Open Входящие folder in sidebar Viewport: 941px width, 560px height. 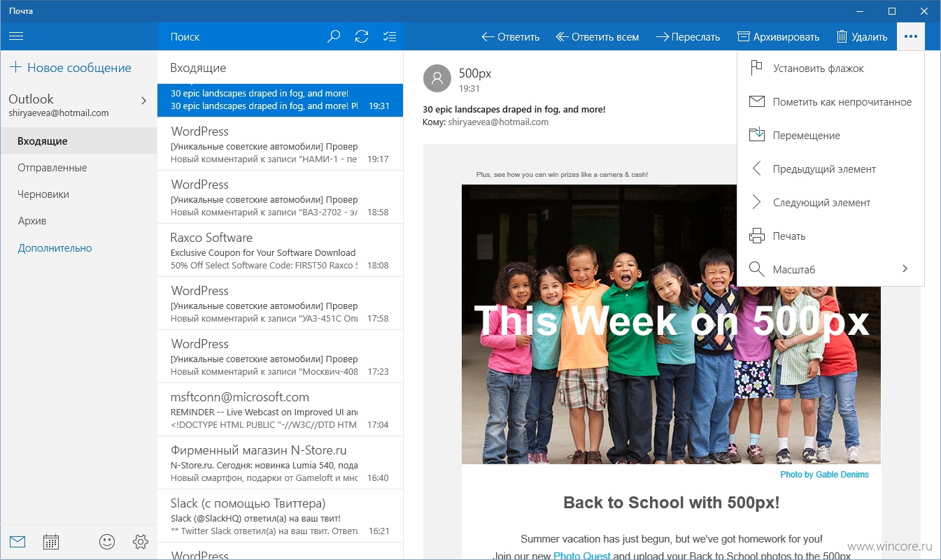(x=79, y=141)
